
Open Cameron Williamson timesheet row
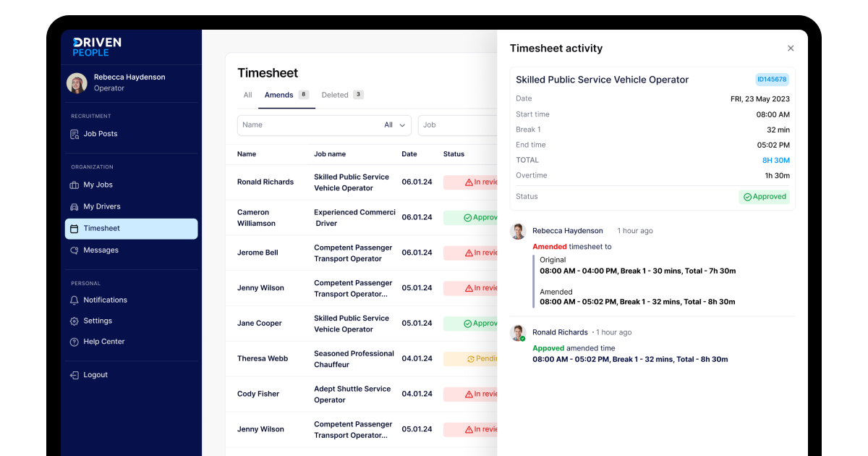click(x=362, y=218)
